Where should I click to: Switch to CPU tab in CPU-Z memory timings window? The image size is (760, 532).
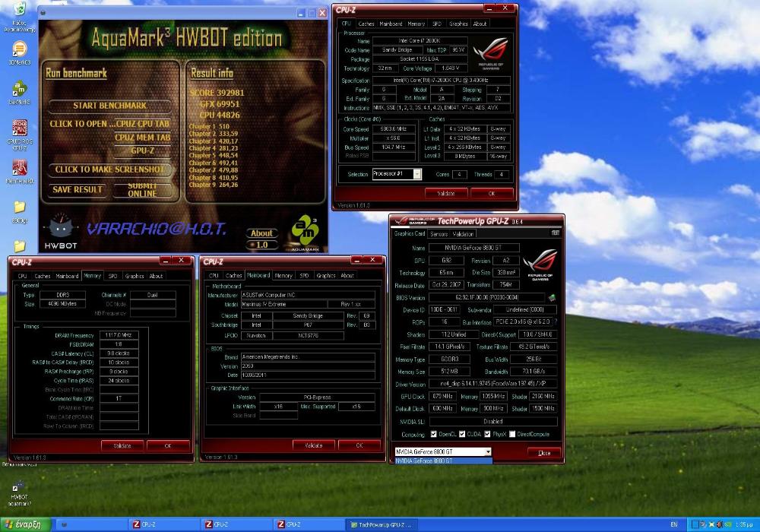[x=22, y=276]
